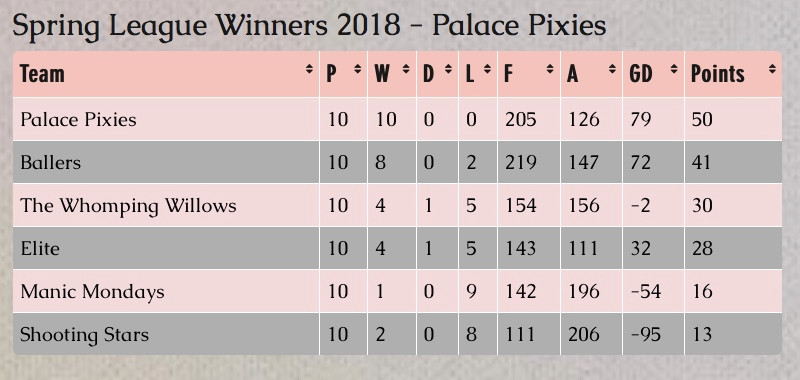
Task: Click the Spring League Winners 2018 heading
Action: (x=309, y=26)
